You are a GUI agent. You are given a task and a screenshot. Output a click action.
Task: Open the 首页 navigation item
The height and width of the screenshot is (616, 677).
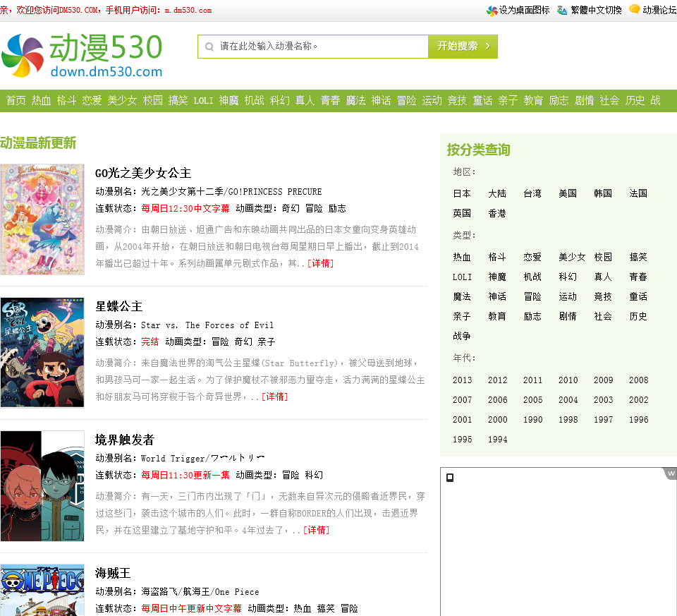coord(16,101)
